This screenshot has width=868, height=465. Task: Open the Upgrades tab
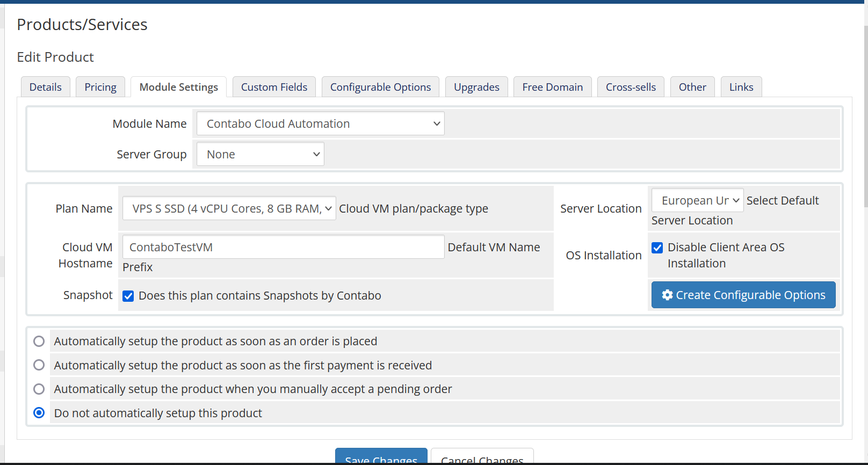pyautogui.click(x=476, y=87)
